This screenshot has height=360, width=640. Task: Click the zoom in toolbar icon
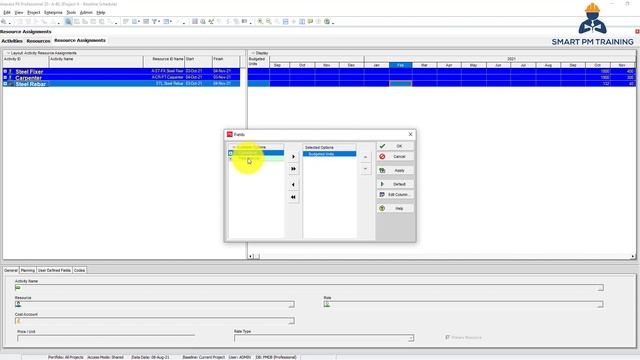point(260,22)
